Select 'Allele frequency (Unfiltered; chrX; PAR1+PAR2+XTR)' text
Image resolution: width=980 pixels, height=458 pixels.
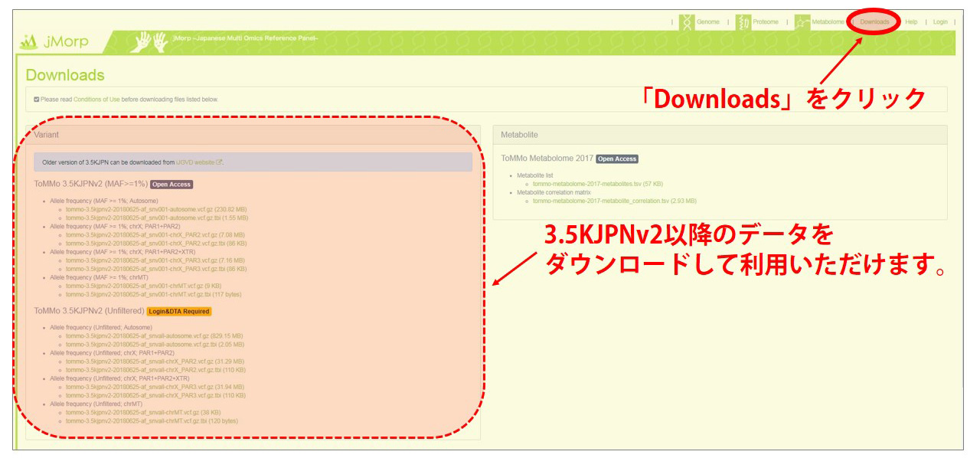click(x=120, y=378)
